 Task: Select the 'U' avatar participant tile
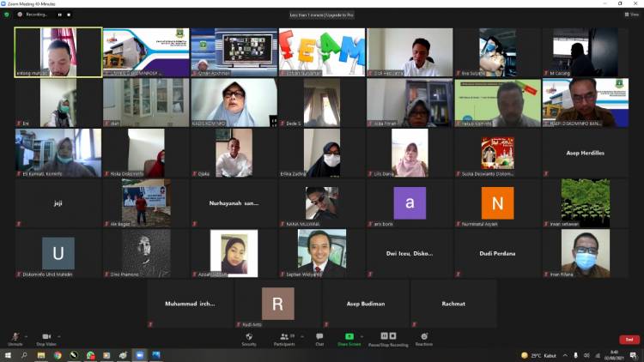(58, 253)
